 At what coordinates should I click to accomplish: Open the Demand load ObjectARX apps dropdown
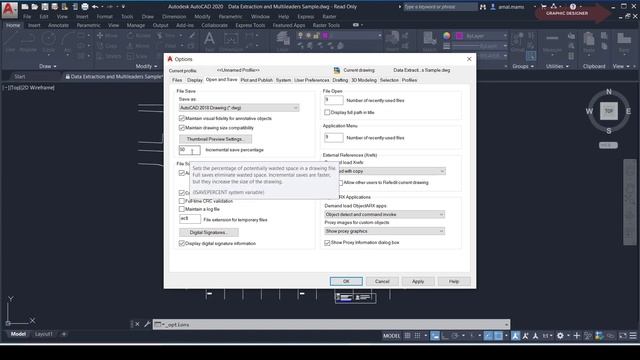click(384, 214)
